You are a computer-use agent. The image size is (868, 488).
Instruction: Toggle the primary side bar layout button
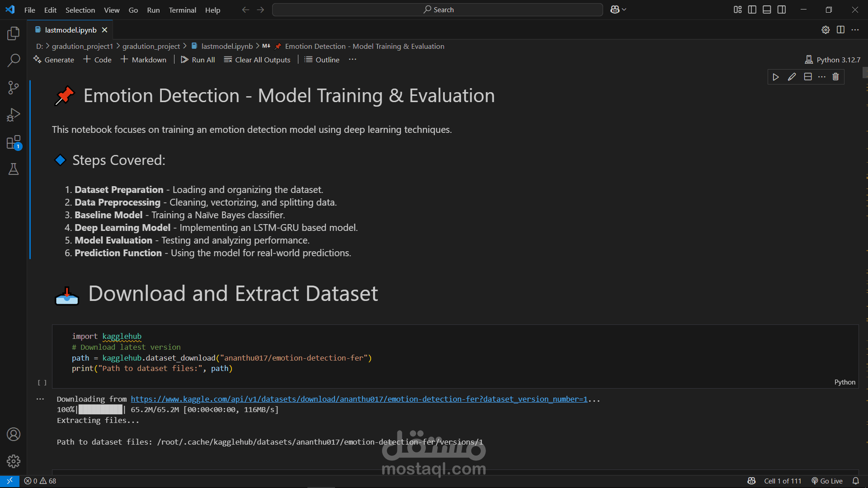click(752, 9)
